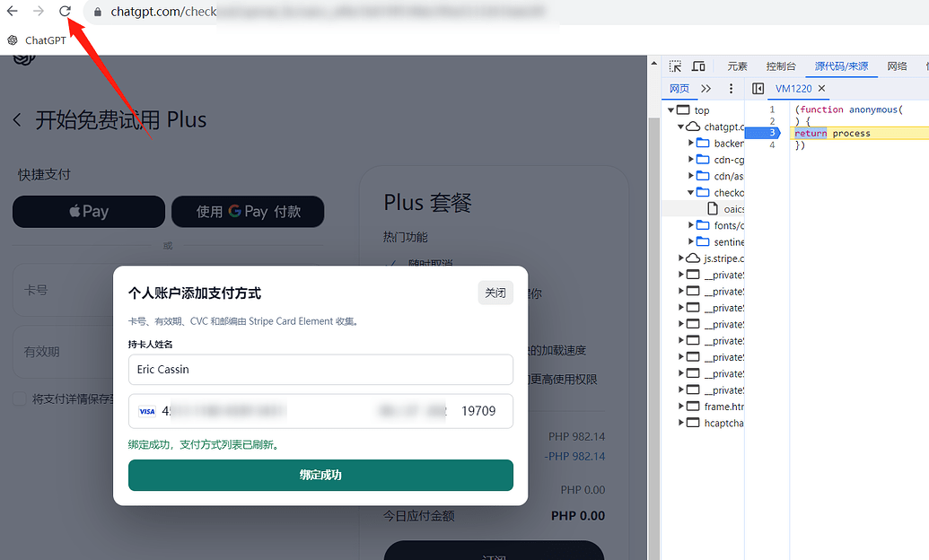
Task: Click the page vertical scrollbar
Action: tap(654, 337)
